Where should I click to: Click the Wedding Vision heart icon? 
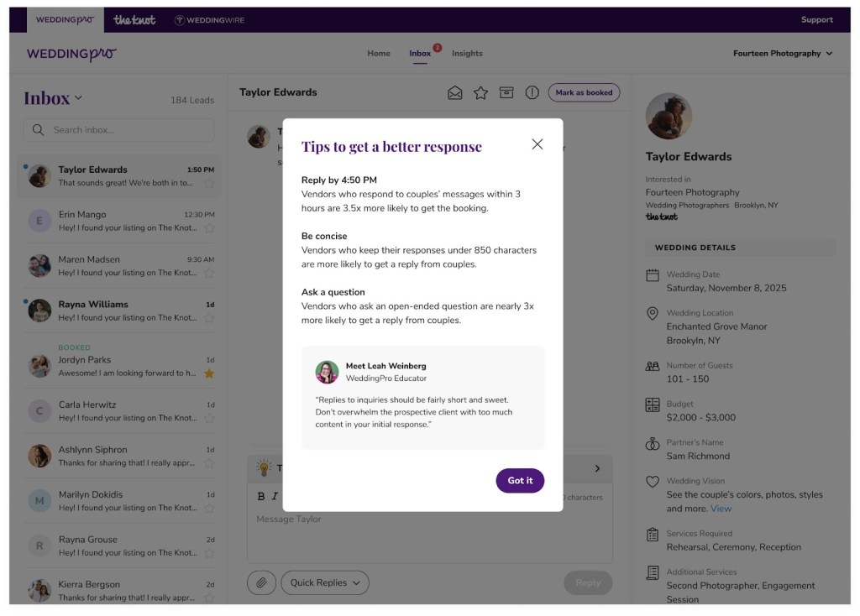[653, 482]
